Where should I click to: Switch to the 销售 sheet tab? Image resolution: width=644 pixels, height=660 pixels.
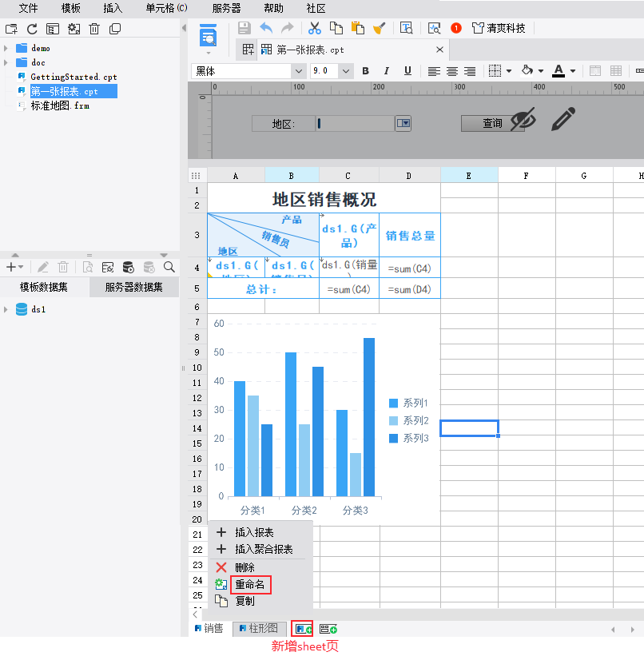(209, 628)
